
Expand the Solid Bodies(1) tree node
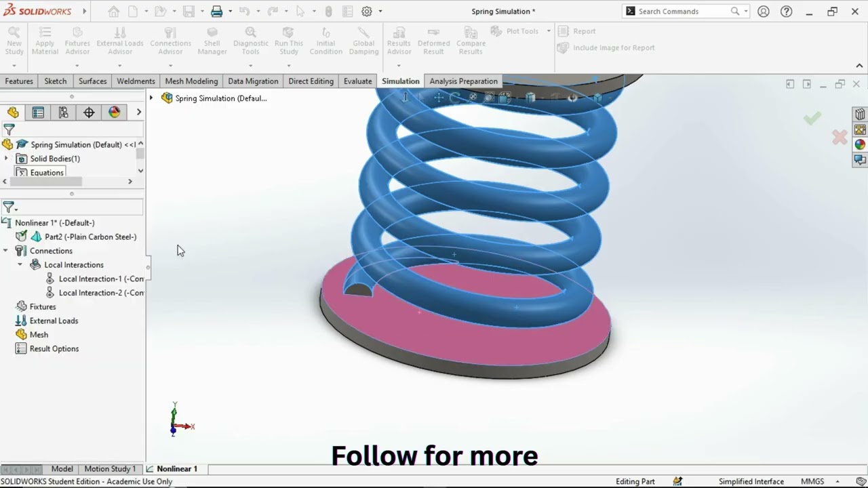point(7,159)
